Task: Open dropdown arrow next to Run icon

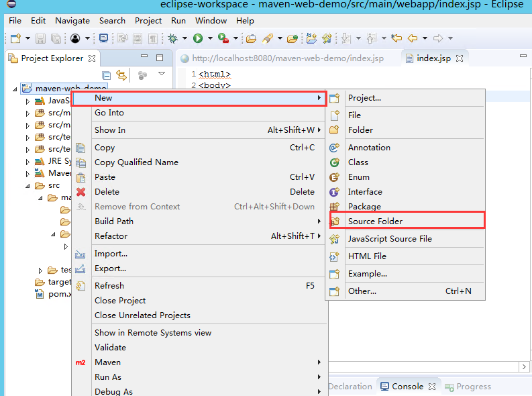Action: pos(210,38)
